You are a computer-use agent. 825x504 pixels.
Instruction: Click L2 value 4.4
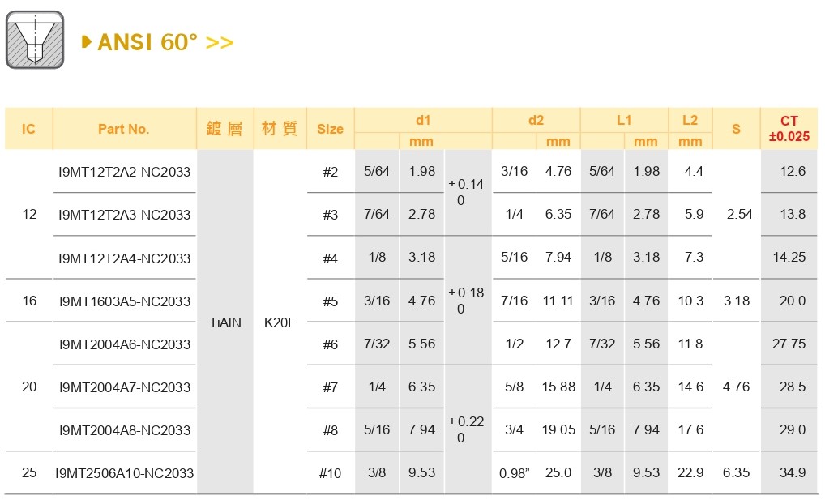694,171
